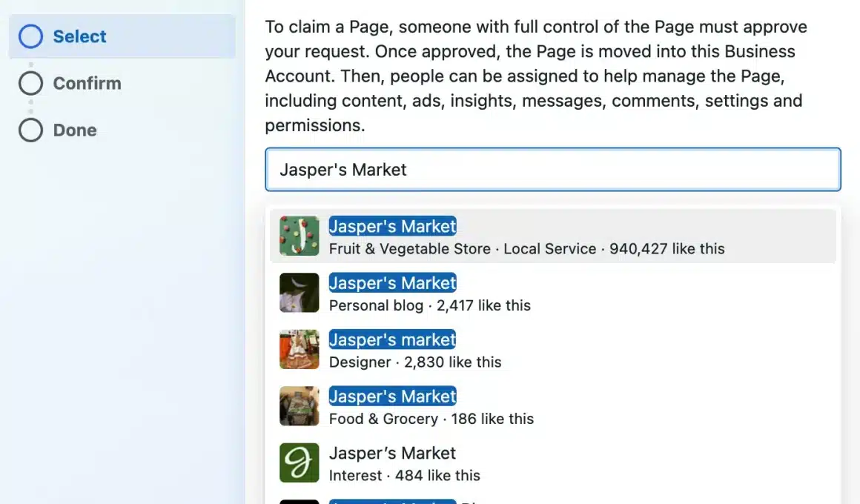Click the green Interest page logo

click(299, 462)
